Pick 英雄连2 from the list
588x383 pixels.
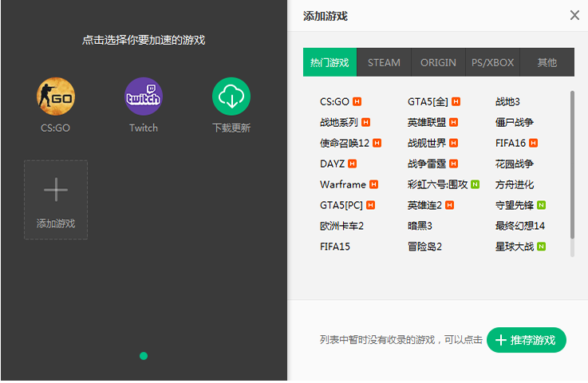tap(424, 205)
